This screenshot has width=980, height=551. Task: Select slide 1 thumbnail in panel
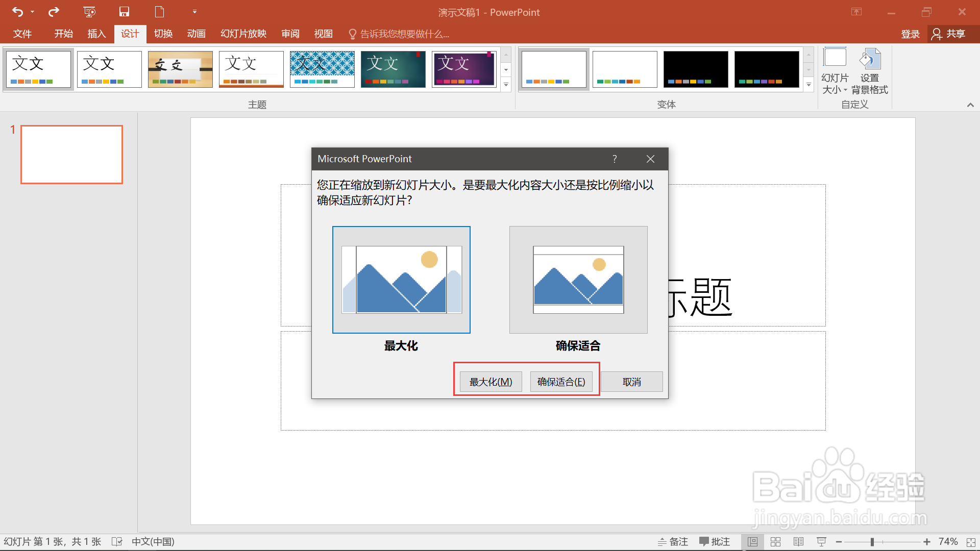click(71, 154)
